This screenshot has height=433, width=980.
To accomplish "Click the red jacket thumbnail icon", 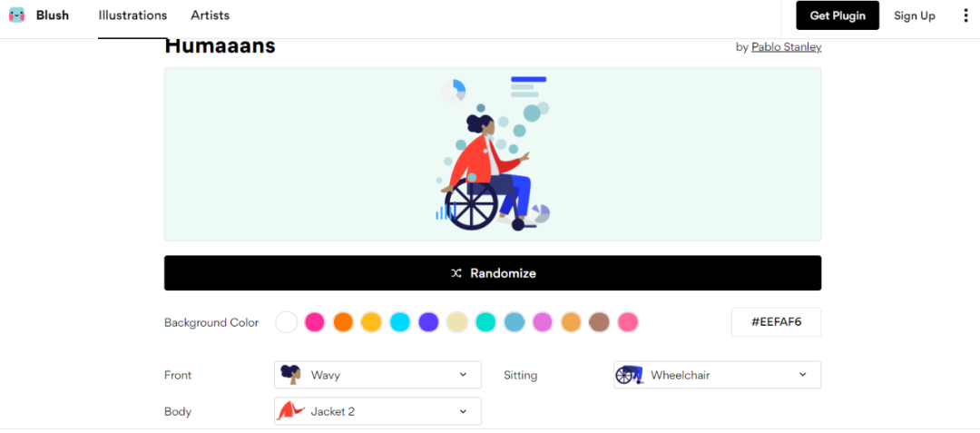I will [x=290, y=411].
